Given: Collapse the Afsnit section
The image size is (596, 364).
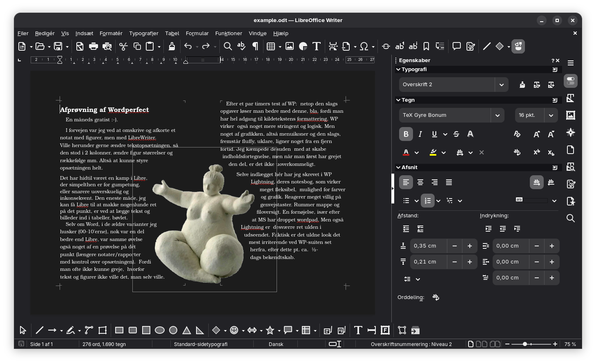Looking at the screenshot, I should pos(398,167).
